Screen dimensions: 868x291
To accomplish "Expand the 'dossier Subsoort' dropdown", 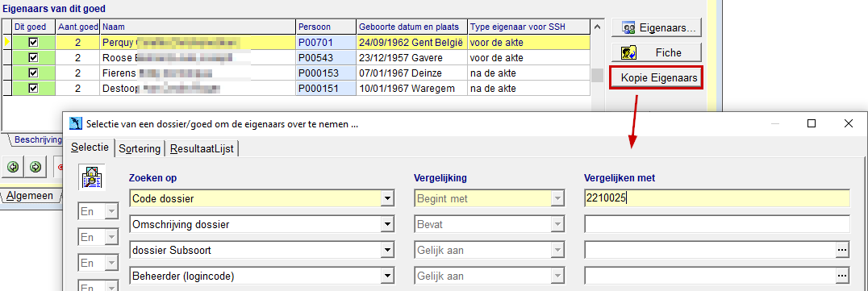I will coord(388,250).
